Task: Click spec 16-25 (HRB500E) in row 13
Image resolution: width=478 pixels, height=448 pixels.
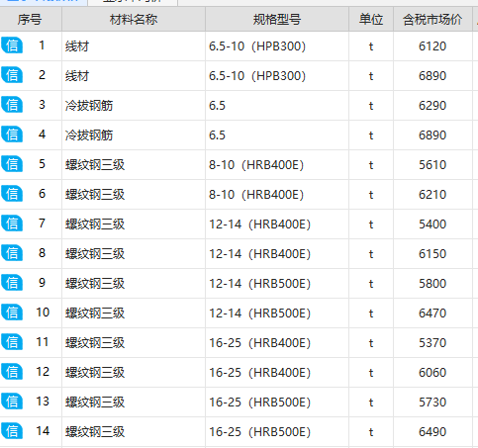Action: pyautogui.click(x=260, y=403)
